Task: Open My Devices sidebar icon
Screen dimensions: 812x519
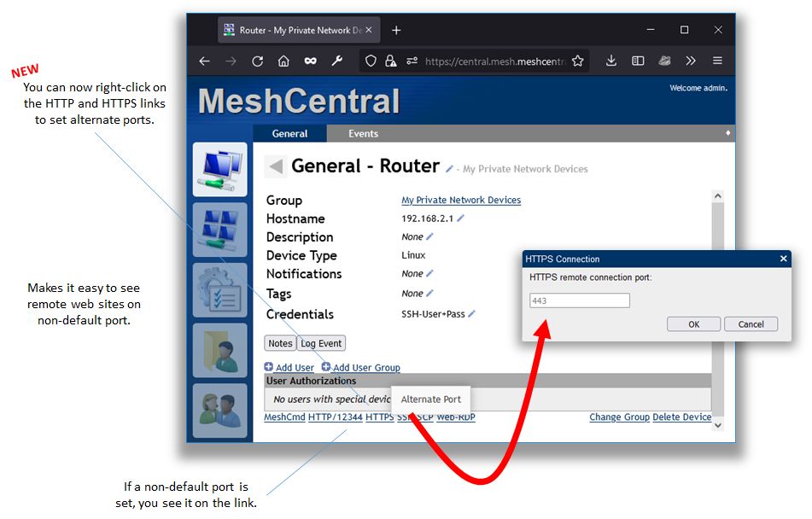Action: (219, 169)
